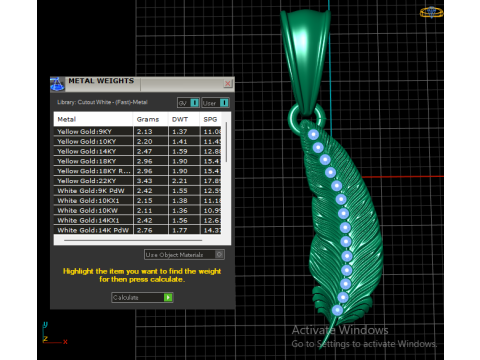
Task: Click the XYZ axis gizmo
Action: [55, 333]
